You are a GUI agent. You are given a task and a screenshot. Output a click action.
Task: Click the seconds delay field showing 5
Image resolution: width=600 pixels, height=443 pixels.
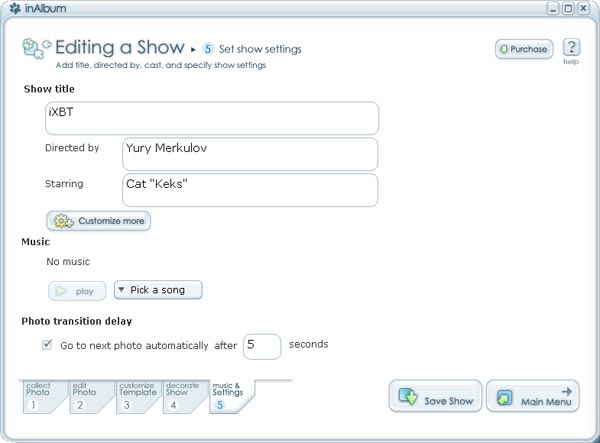[262, 347]
